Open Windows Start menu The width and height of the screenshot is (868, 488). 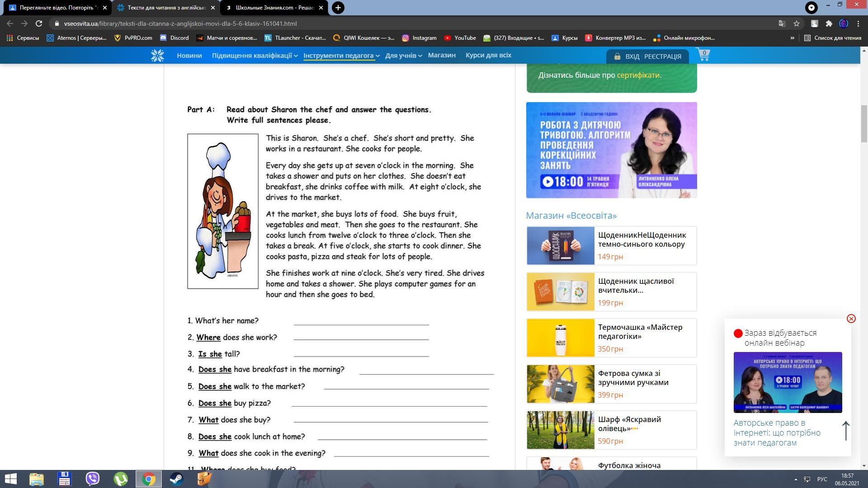tap(10, 479)
